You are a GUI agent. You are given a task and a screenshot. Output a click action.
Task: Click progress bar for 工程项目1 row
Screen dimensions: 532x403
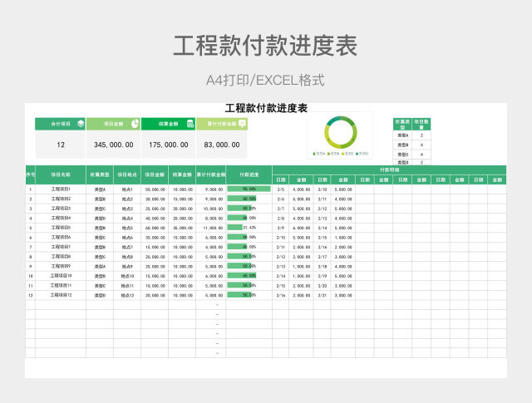[249, 189]
